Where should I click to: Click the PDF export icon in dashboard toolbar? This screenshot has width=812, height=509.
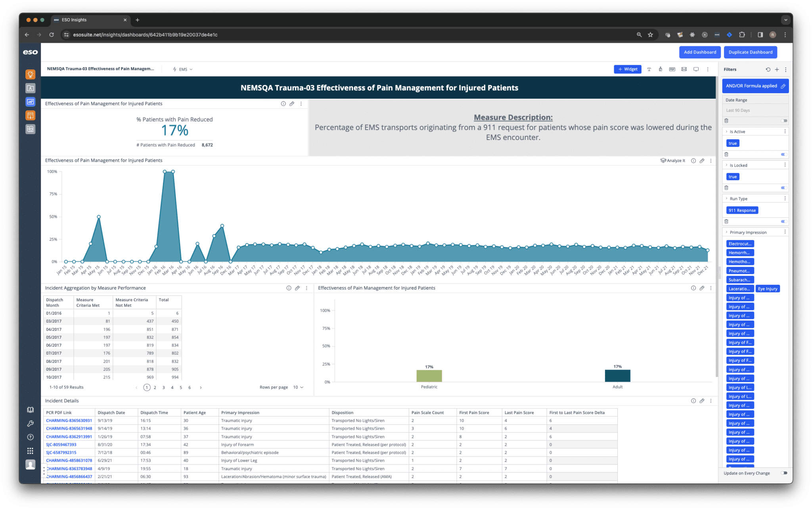click(672, 69)
